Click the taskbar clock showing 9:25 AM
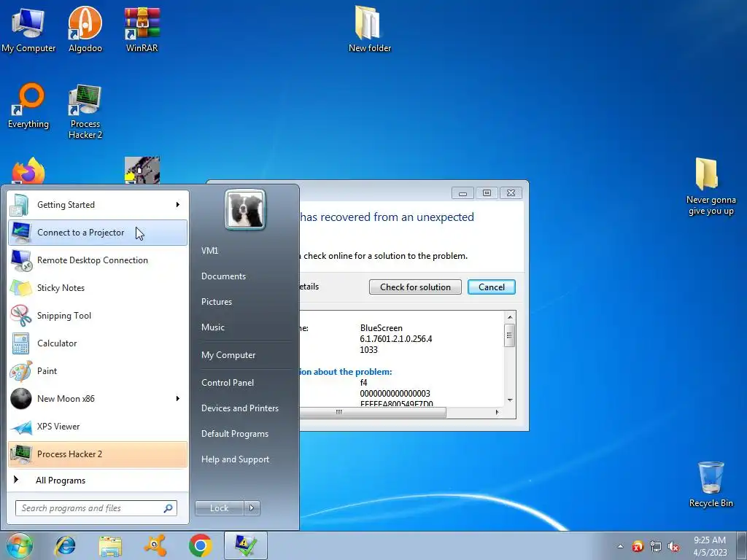 tap(710, 545)
